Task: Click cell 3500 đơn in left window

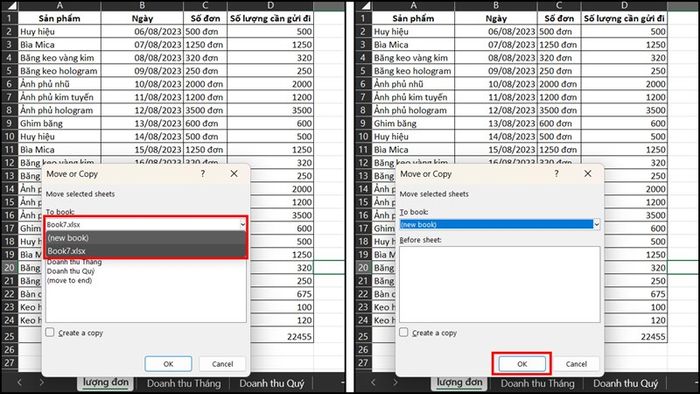Action: 205,110
